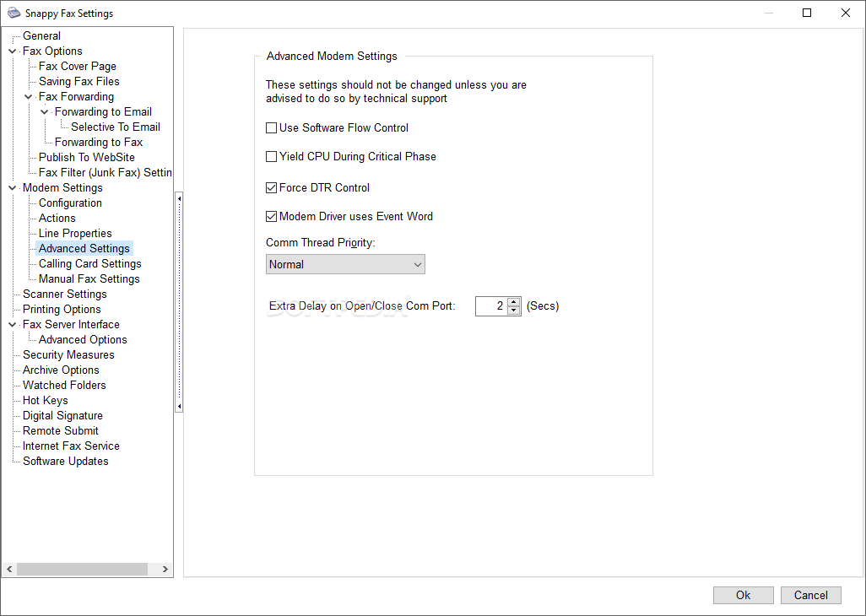Click the Modem Settings tree label

point(62,187)
